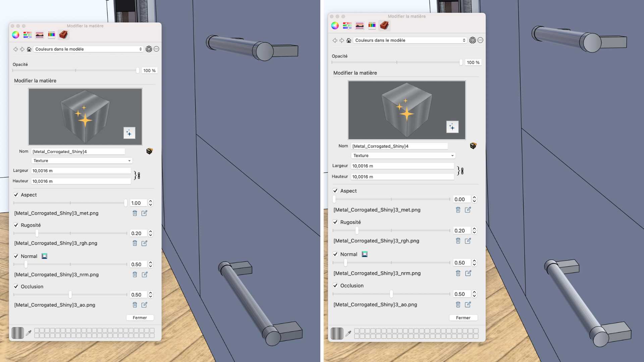The width and height of the screenshot is (644, 362).
Task: Adjust Normal 0.50 stepper in right panel
Action: [x=474, y=263]
